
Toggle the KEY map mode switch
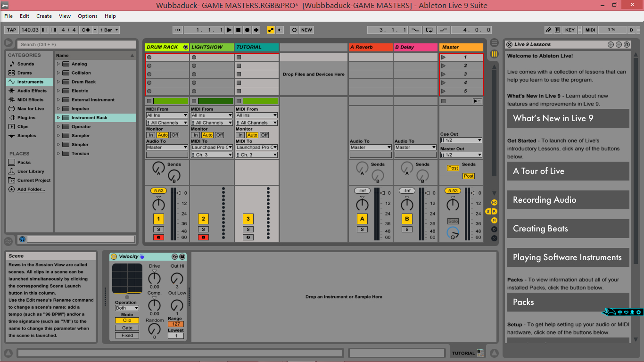(x=570, y=30)
